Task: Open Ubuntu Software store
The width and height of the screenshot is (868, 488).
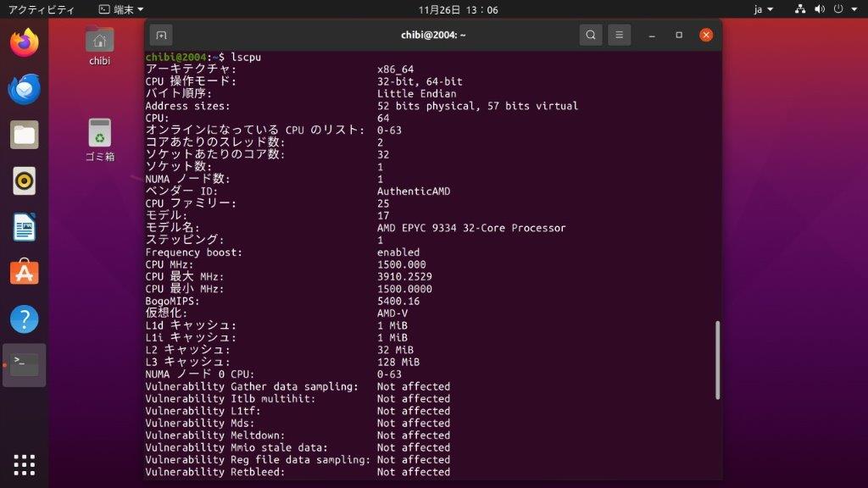Action: click(x=25, y=273)
